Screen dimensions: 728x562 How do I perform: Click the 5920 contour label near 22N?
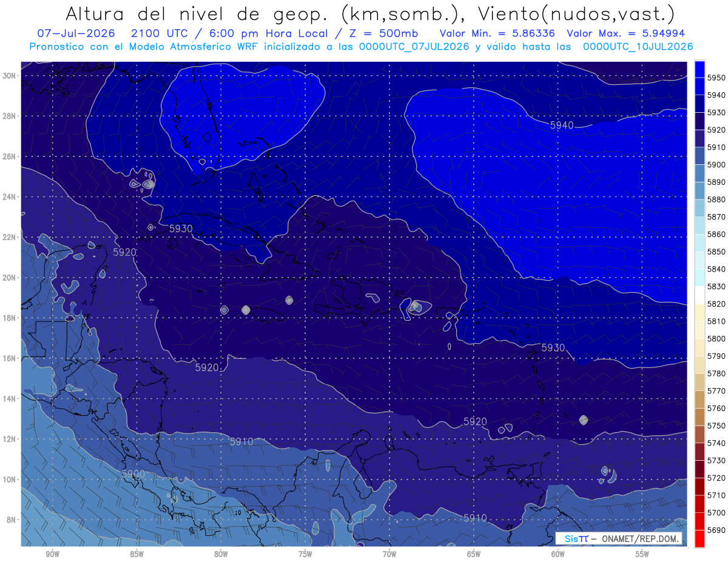tap(125, 252)
